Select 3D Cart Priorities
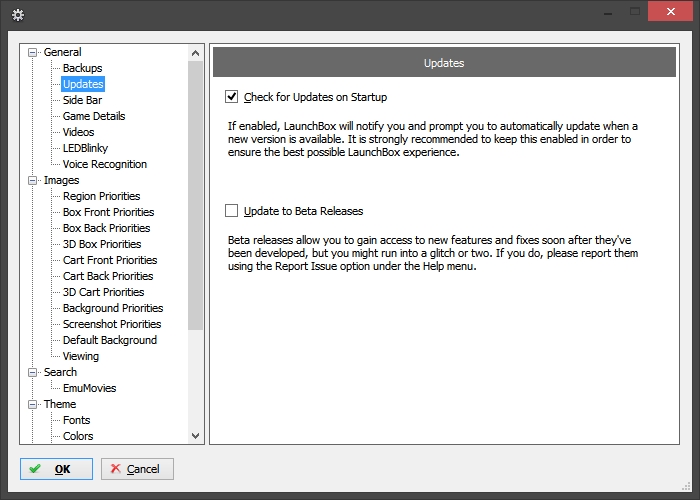The image size is (700, 500). [x=104, y=292]
